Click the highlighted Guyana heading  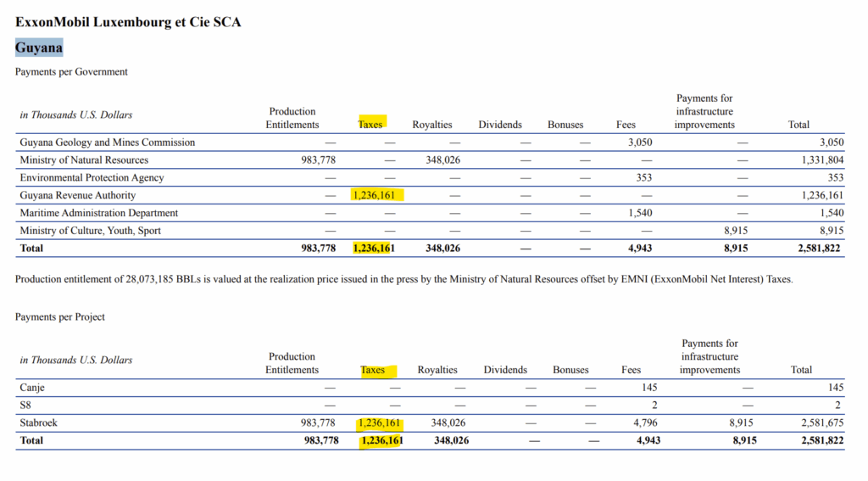point(39,48)
